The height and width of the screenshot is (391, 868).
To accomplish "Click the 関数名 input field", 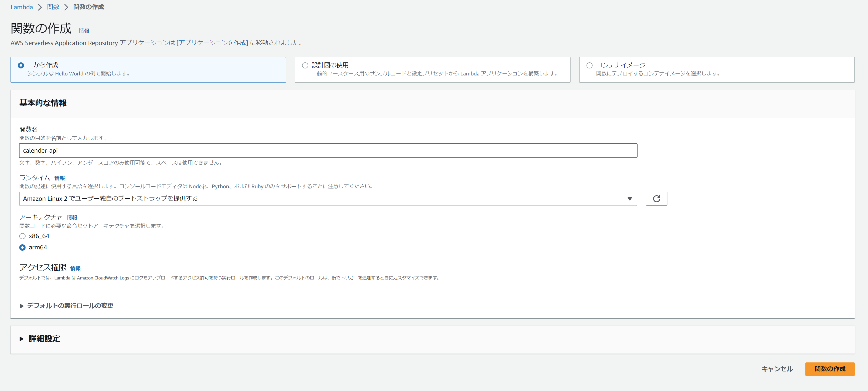I will click(328, 150).
